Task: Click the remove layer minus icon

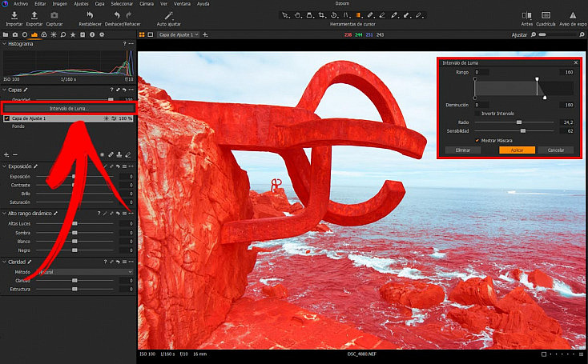Action: coord(15,154)
